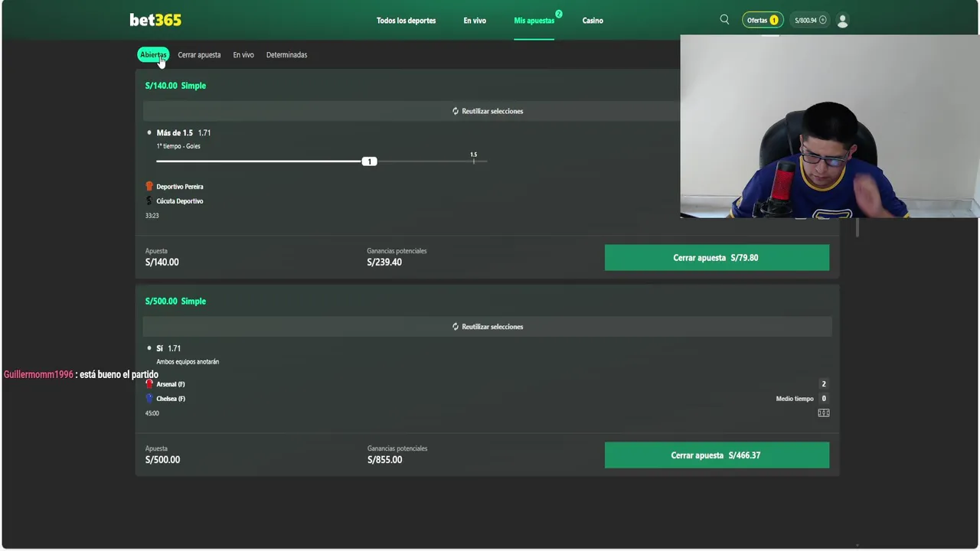Click the Guillermomm1996 chat username
The image size is (980, 551).
tap(38, 375)
